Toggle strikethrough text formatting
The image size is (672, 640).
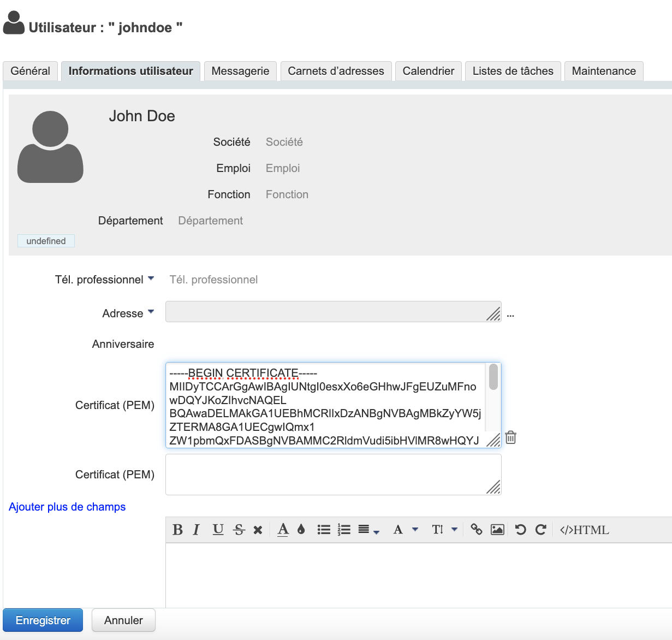pos(239,530)
